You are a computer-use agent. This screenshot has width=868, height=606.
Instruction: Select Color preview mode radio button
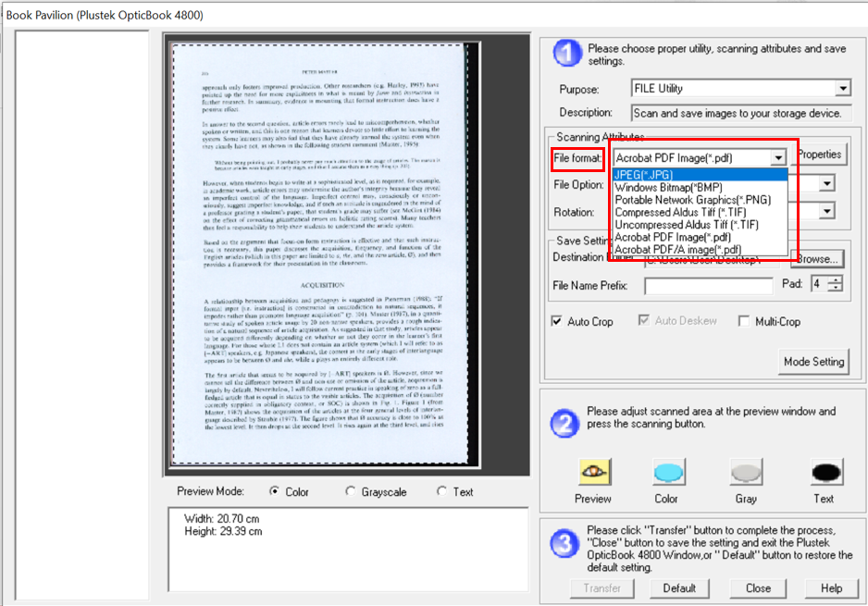(275, 491)
